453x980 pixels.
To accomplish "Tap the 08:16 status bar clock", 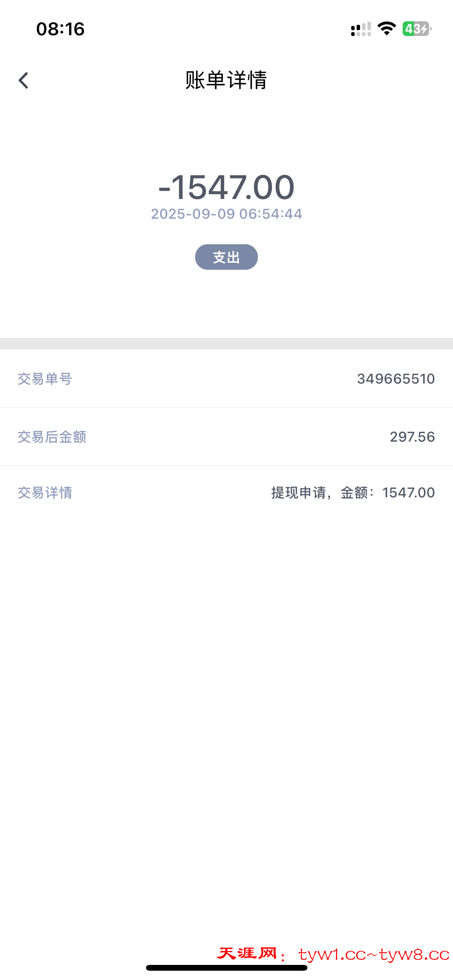I will coord(60,29).
